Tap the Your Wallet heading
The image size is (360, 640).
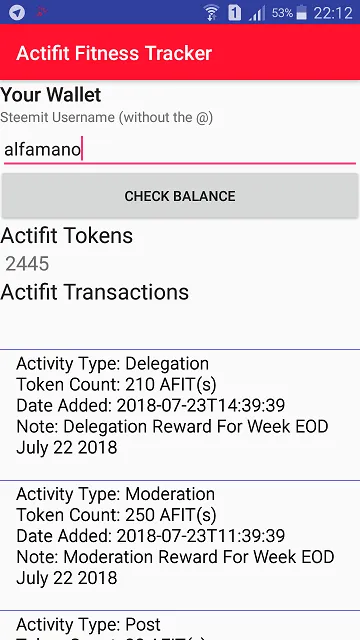tap(51, 95)
